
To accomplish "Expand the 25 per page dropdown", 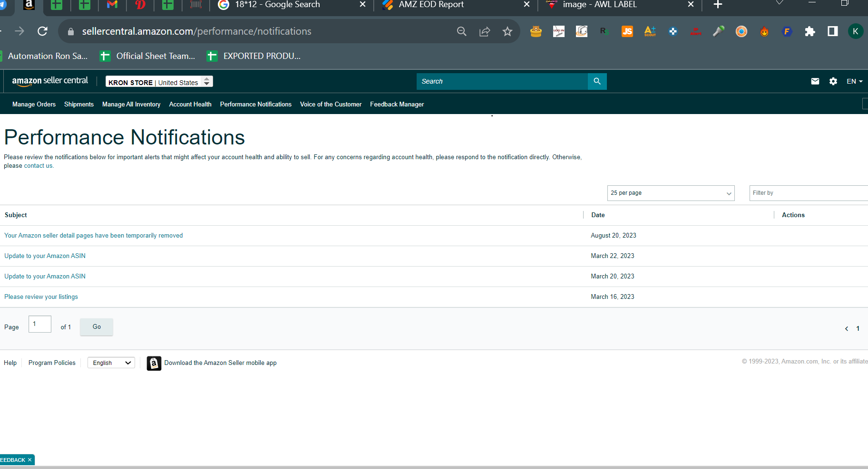I will coord(671,193).
